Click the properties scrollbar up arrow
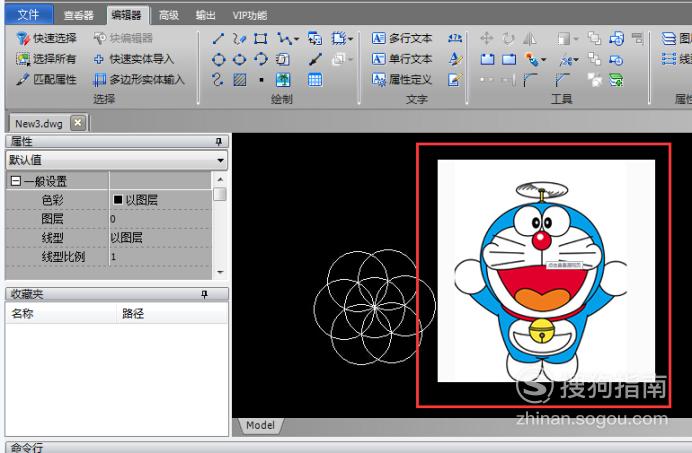The width and height of the screenshot is (692, 453). pos(220,179)
